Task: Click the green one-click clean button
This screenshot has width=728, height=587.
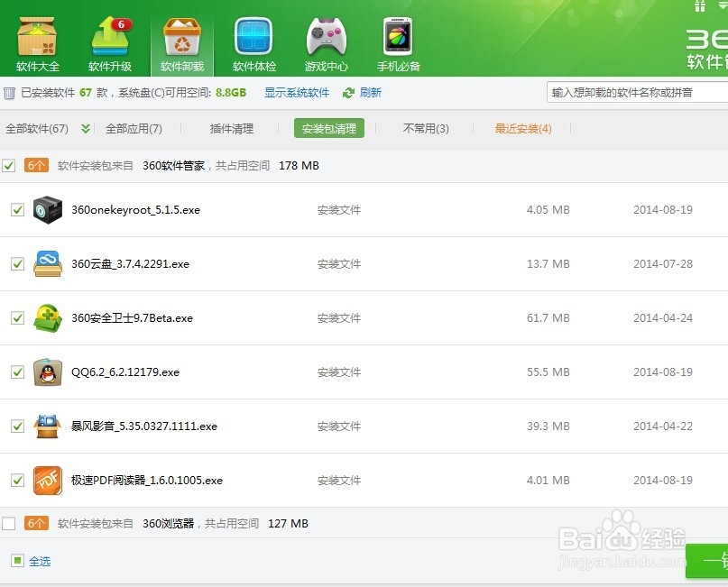Action: 706,561
